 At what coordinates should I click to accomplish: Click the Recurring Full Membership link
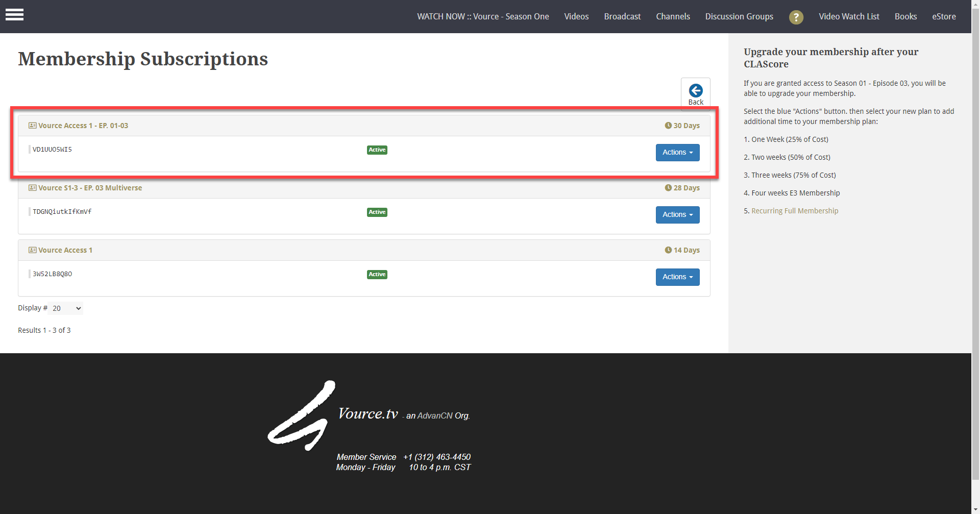point(795,211)
